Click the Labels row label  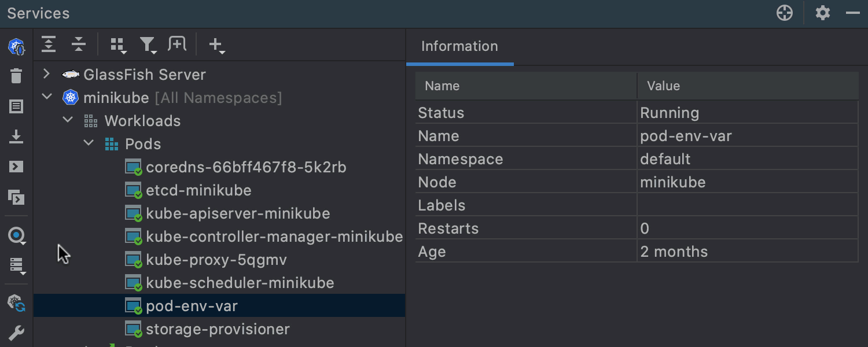point(442,205)
